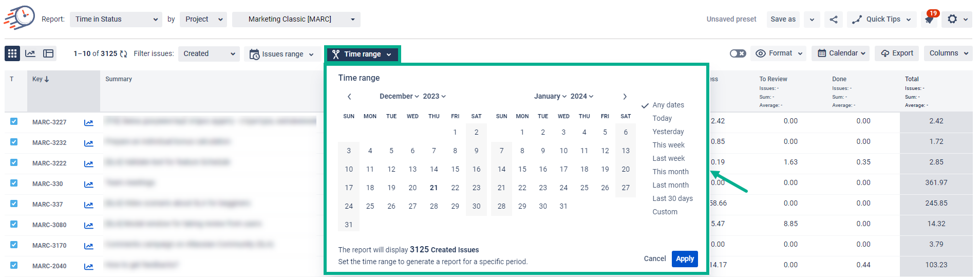980x277 pixels.
Task: Open the 2023 year selector
Action: 434,97
